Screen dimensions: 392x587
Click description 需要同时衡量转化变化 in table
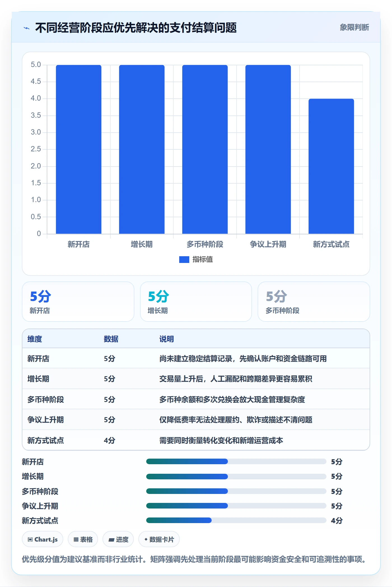point(221,440)
